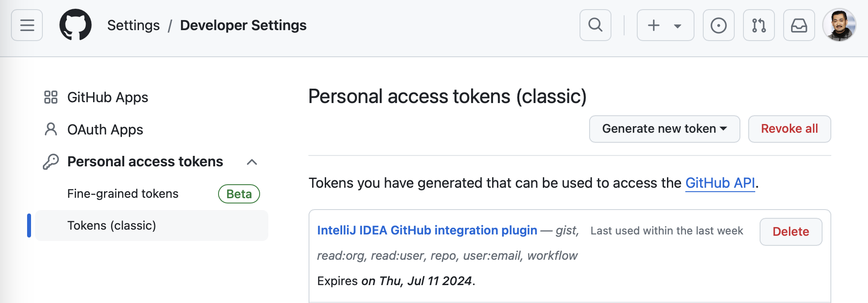Image resolution: width=868 pixels, height=303 pixels.
Task: Expand the create-new dropdown caret
Action: pyautogui.click(x=677, y=26)
